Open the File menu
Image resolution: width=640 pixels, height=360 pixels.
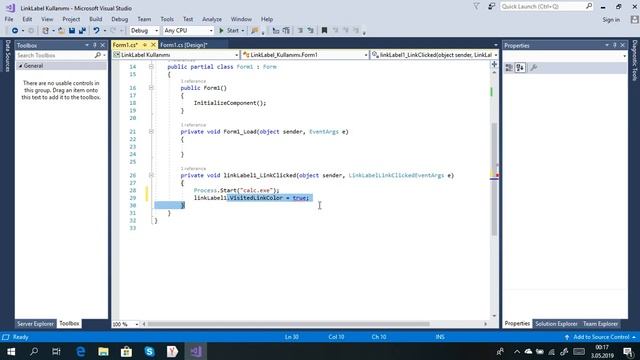click(9, 19)
